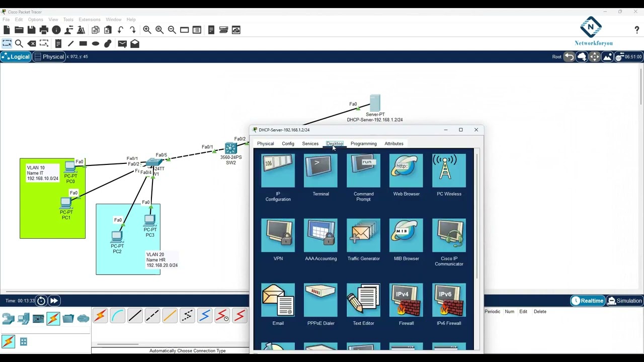Choose copper cross-over dashed cable

click(152, 316)
